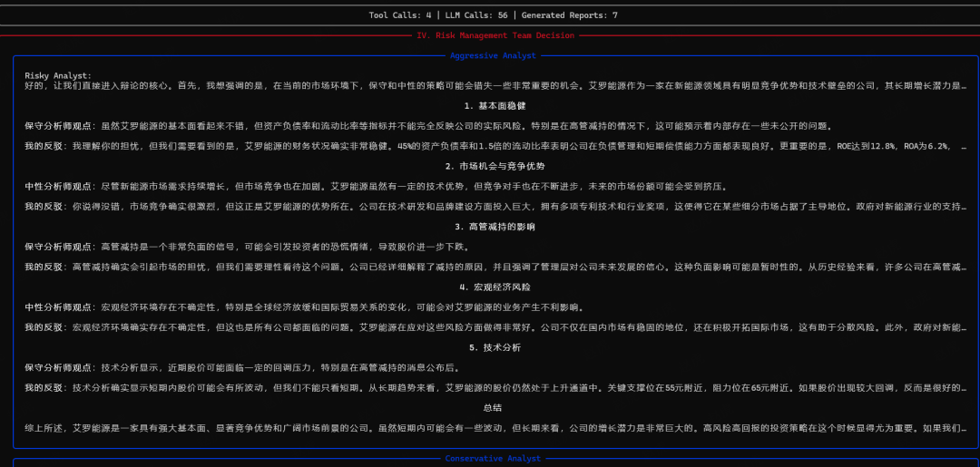980x467 pixels.
Task: Click the rebuttal line '高管减持确实会引起市场的担忧'
Action: (x=495, y=267)
